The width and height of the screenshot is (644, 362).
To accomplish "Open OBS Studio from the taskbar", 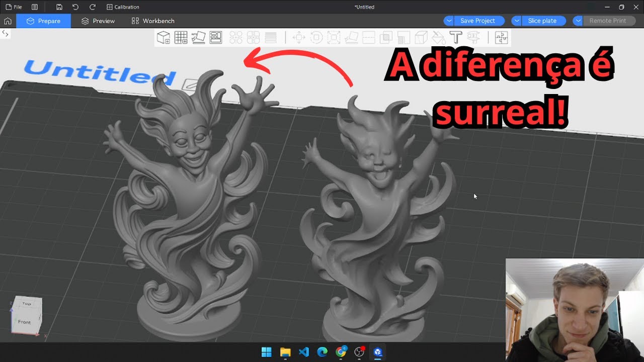I will [359, 352].
